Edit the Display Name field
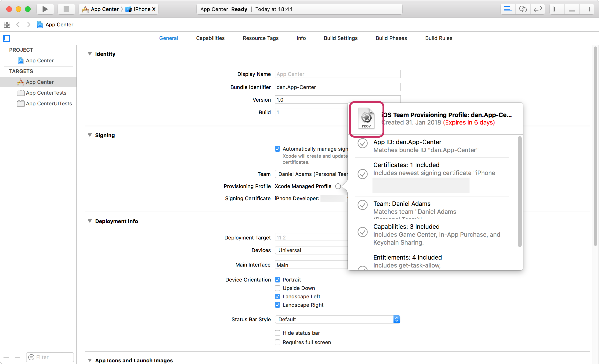 tap(338, 74)
